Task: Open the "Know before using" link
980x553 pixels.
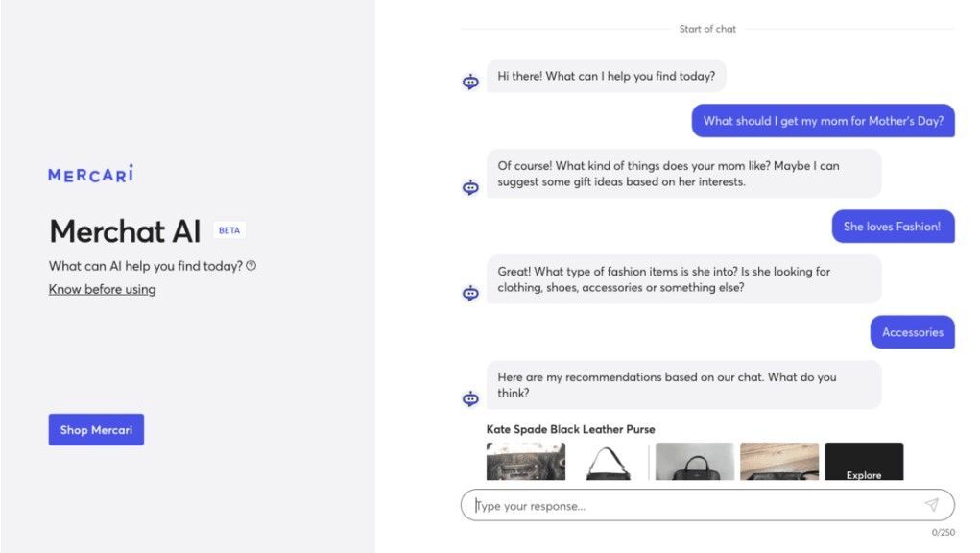Action: 103,289
